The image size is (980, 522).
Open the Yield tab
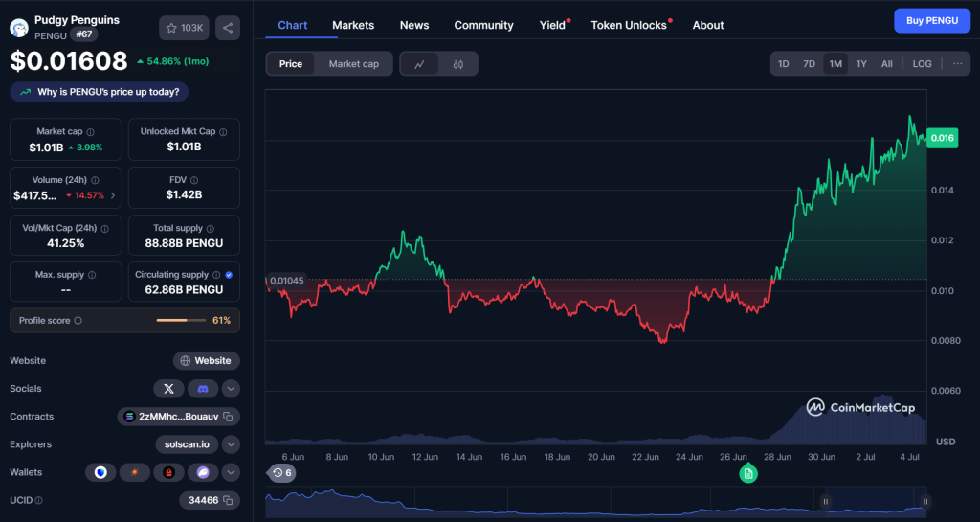[x=553, y=25]
